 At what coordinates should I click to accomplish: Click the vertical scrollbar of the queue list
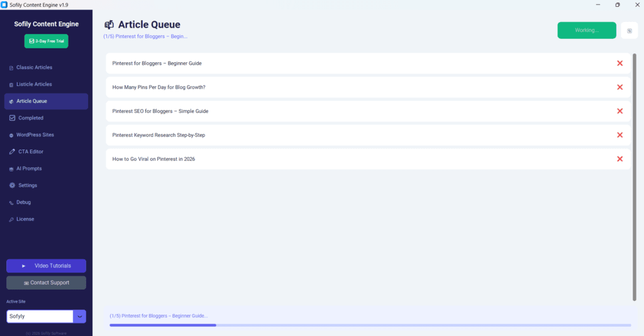pyautogui.click(x=634, y=177)
